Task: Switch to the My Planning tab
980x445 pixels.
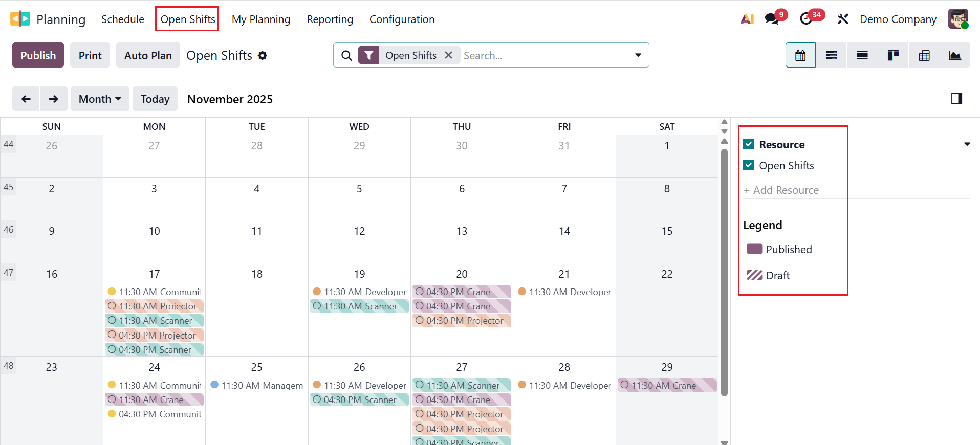Action: pos(261,19)
